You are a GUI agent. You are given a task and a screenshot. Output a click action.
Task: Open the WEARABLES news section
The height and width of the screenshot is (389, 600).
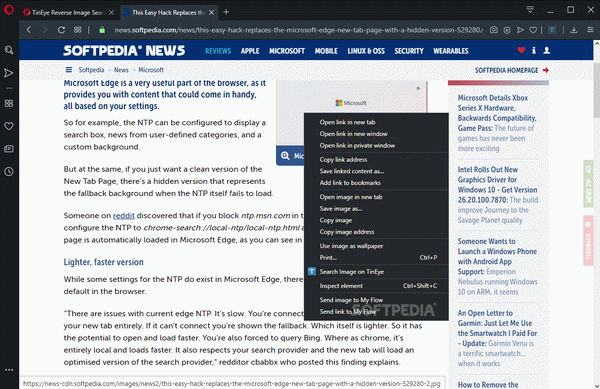click(451, 51)
